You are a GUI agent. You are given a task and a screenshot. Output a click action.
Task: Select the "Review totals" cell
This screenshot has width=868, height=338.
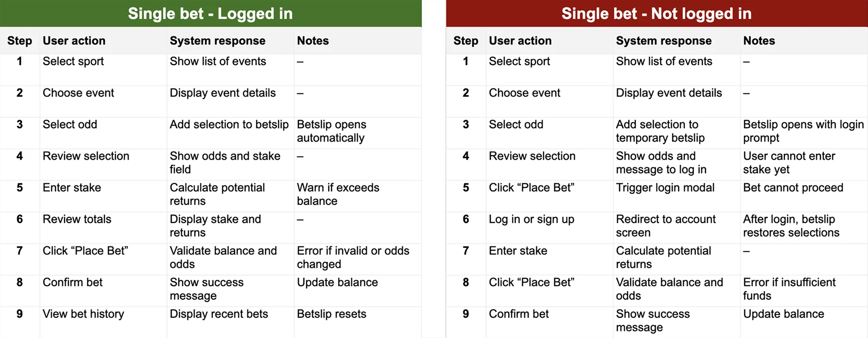point(77,219)
